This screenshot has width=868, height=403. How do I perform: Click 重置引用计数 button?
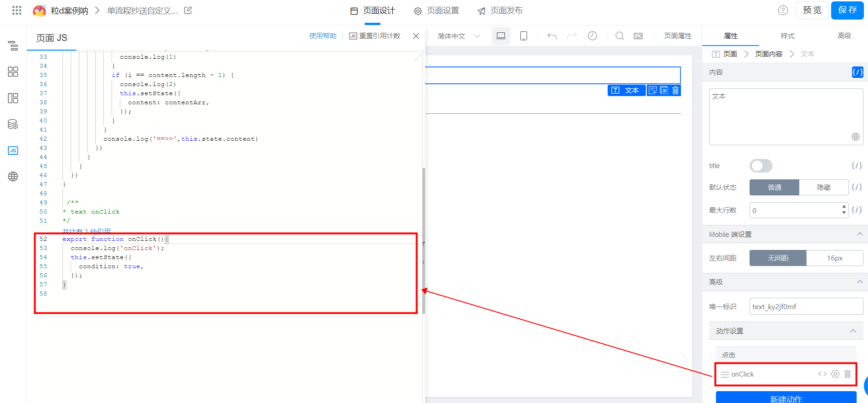[375, 36]
